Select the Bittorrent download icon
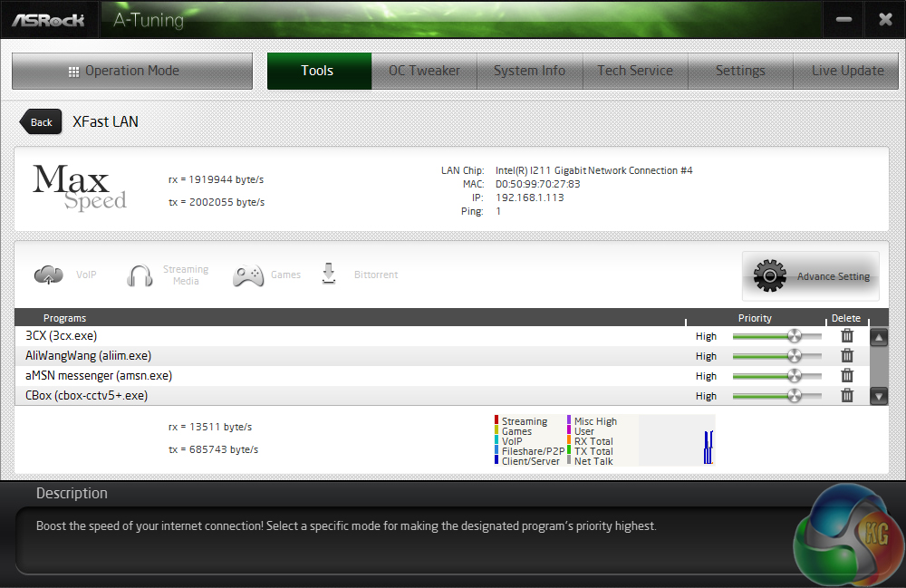The width and height of the screenshot is (906, 588). coord(328,274)
